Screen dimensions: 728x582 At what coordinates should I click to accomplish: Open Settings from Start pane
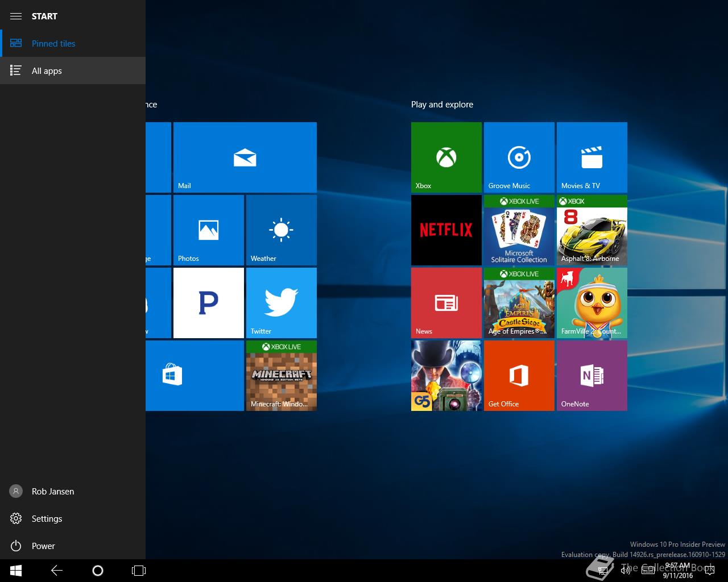click(73, 518)
